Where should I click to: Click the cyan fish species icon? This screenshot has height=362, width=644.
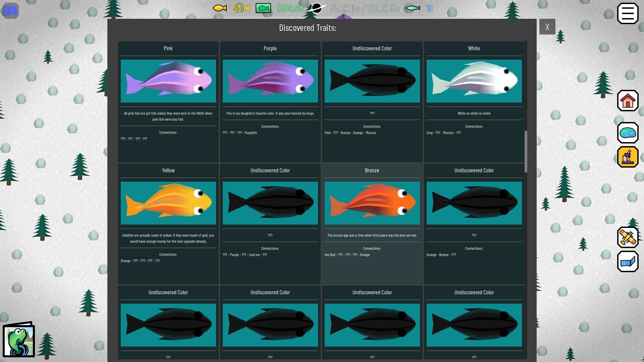pos(413,8)
